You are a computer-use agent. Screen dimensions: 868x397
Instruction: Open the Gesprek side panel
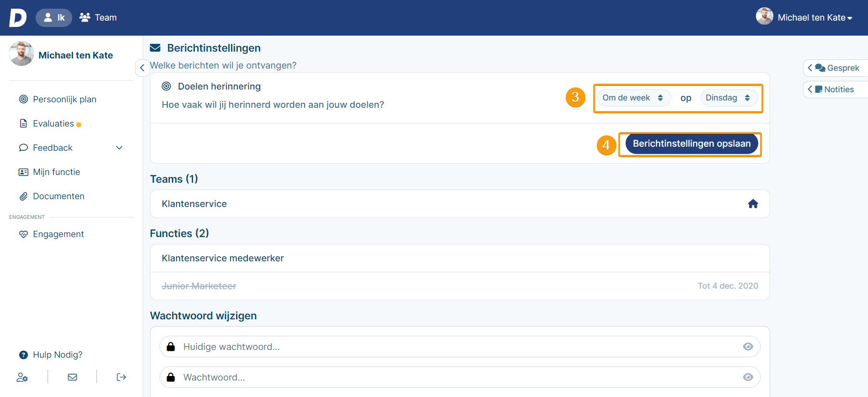(x=835, y=68)
